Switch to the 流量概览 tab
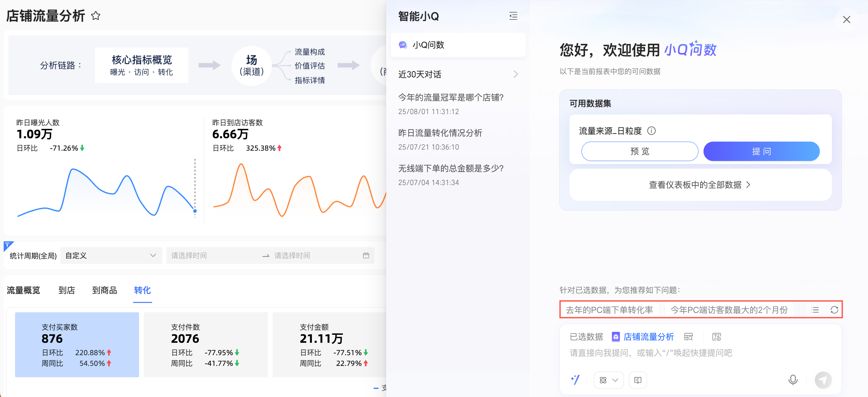Screen dimensions: 868x397 [x=23, y=290]
